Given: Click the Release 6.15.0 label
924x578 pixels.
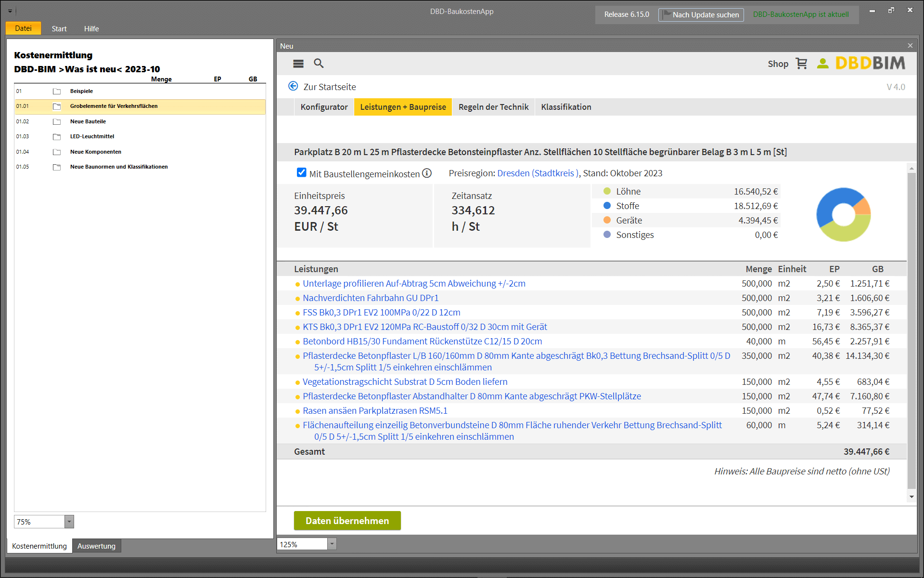Looking at the screenshot, I should [627, 14].
